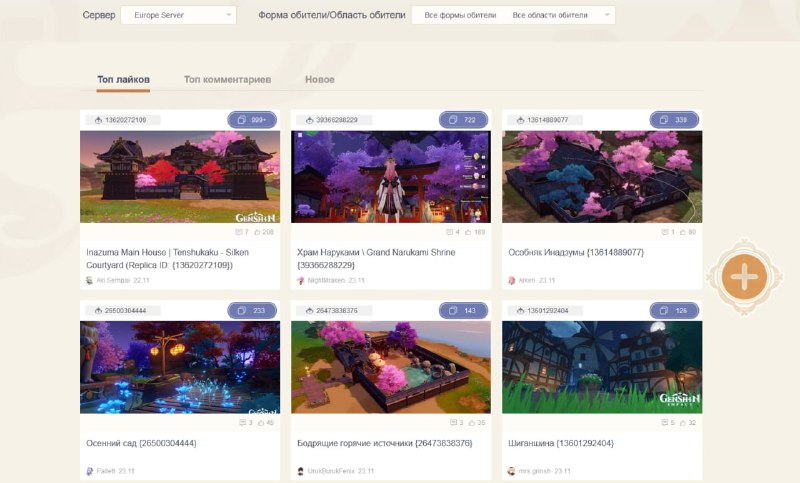
Task: Open Aki Sempai author avatar
Action: (89, 281)
